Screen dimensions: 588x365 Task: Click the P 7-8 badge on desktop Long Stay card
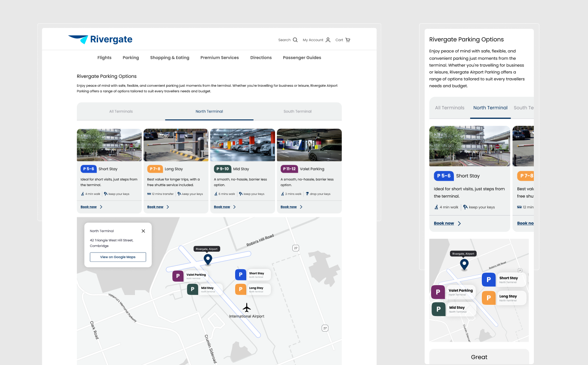point(155,169)
